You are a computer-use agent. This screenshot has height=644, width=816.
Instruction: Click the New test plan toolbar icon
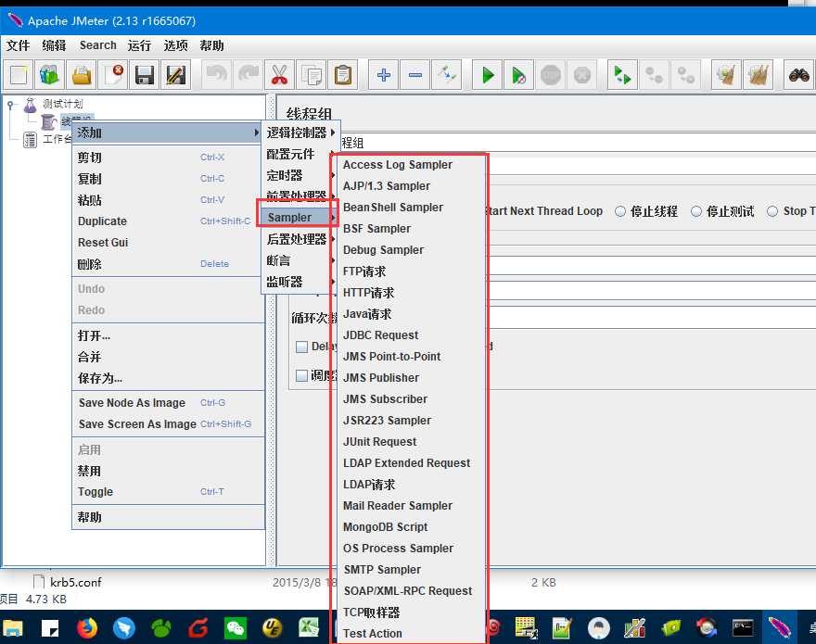pos(19,75)
